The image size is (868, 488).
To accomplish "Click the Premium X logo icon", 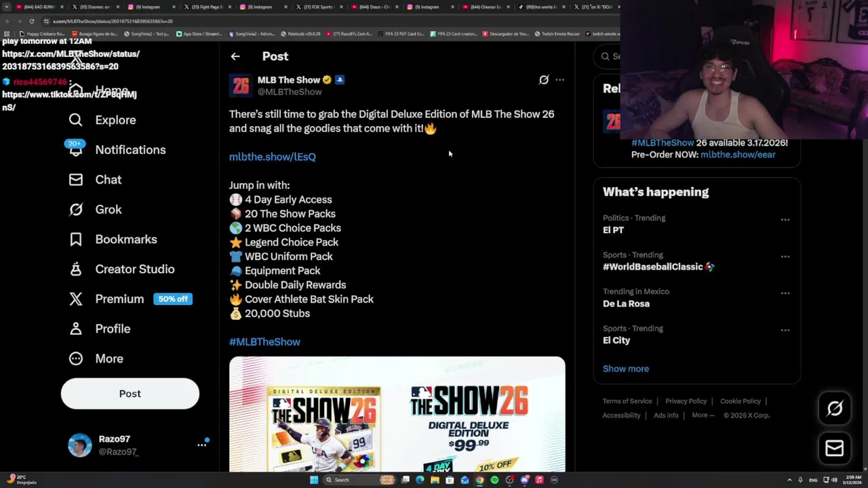I will (75, 299).
